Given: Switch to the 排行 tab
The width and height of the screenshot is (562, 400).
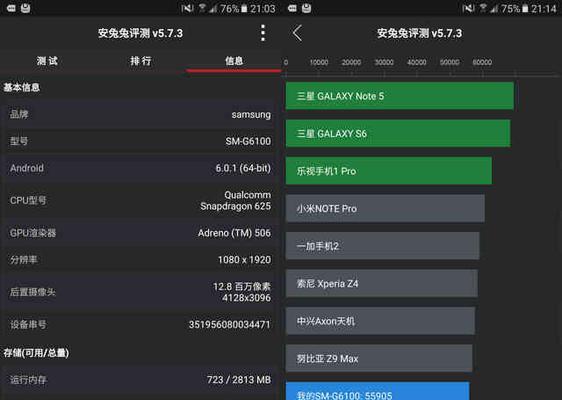Looking at the screenshot, I should click(x=140, y=61).
